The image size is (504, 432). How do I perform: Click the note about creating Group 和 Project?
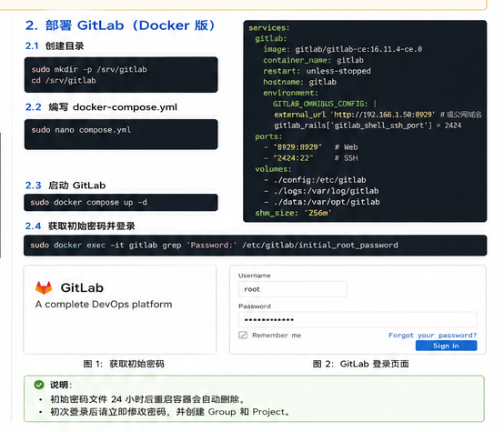tap(170, 412)
